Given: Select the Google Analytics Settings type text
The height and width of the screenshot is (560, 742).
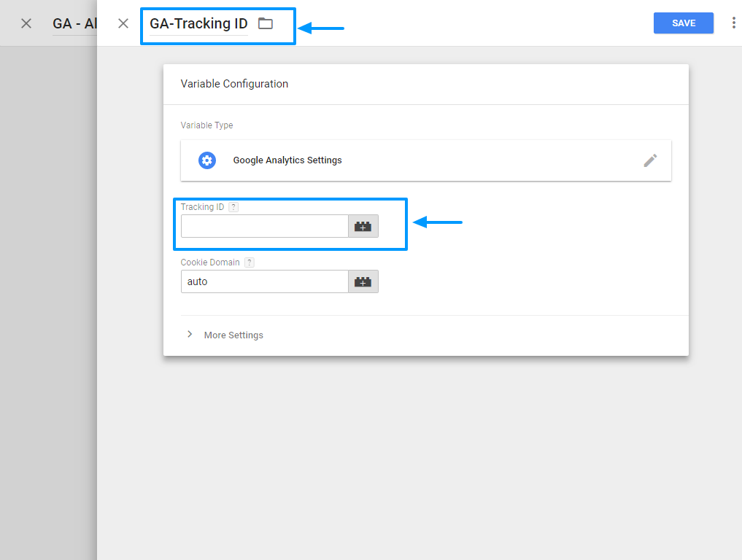Looking at the screenshot, I should [x=287, y=160].
